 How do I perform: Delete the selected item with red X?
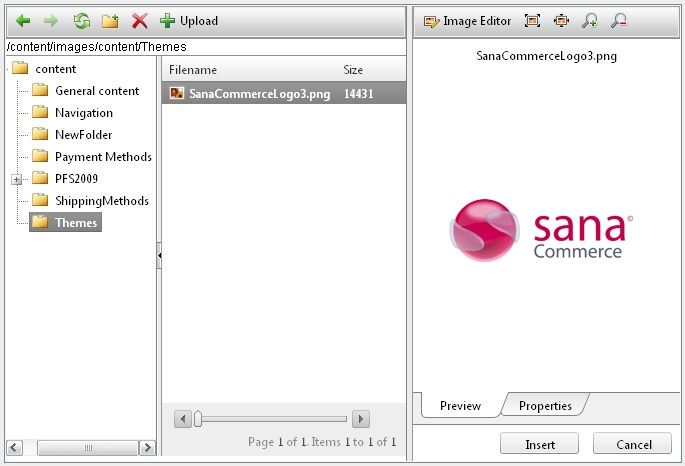coord(139,21)
